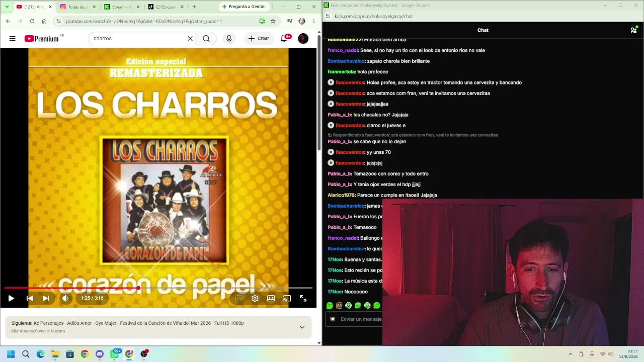Open OBS Studio from the taskbar

(144, 354)
